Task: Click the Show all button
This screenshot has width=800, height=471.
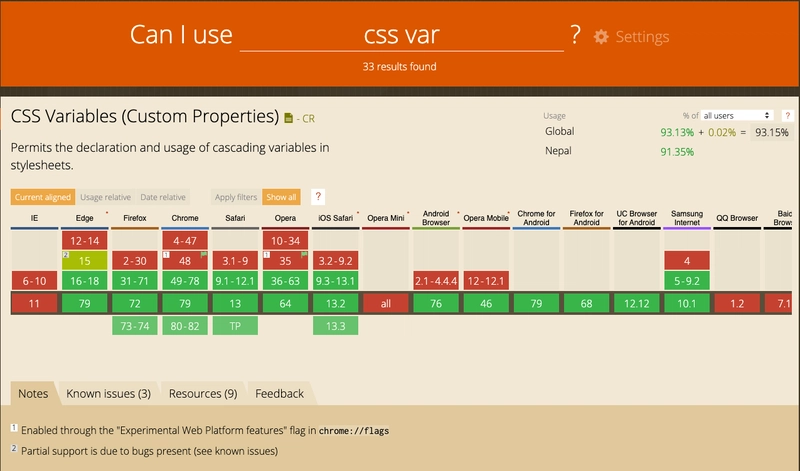Action: point(281,197)
